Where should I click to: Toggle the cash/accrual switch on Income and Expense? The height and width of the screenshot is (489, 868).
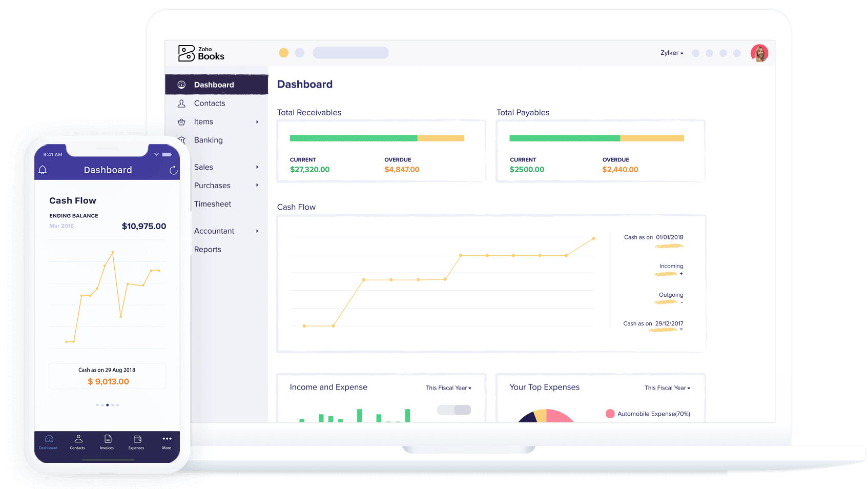(x=454, y=410)
